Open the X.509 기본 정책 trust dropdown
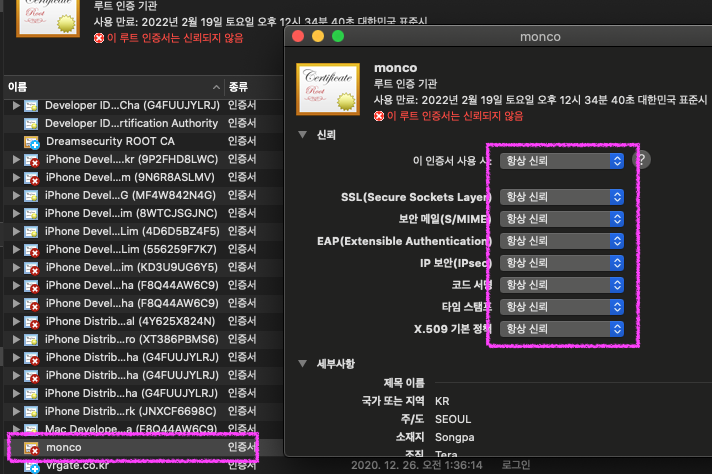This screenshot has height=474, width=712. (562, 329)
